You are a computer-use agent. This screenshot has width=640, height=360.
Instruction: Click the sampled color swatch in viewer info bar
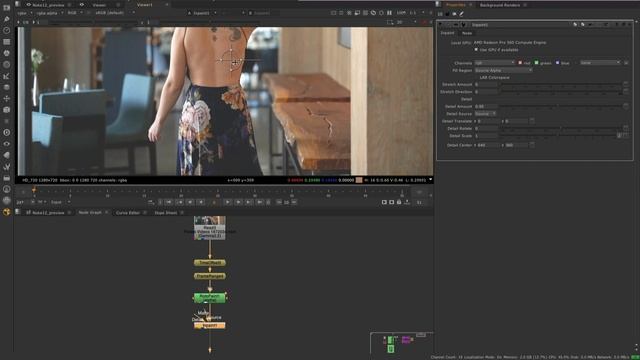(x=359, y=180)
